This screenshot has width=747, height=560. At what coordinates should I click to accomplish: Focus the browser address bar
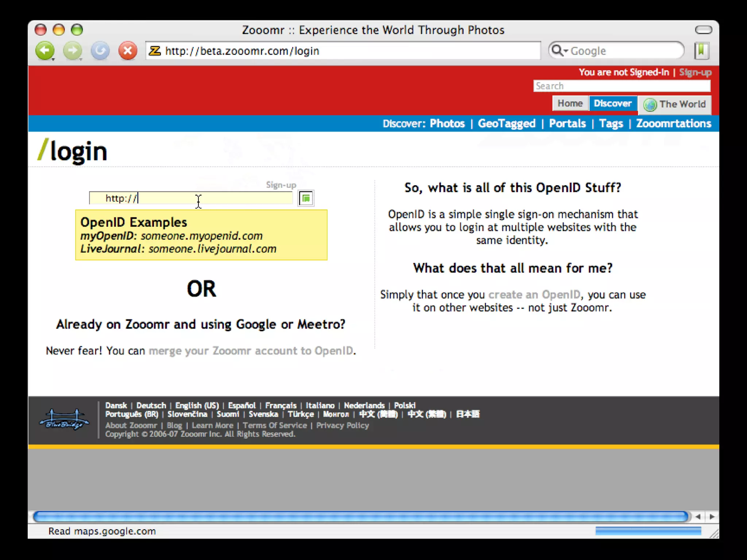pos(343,51)
